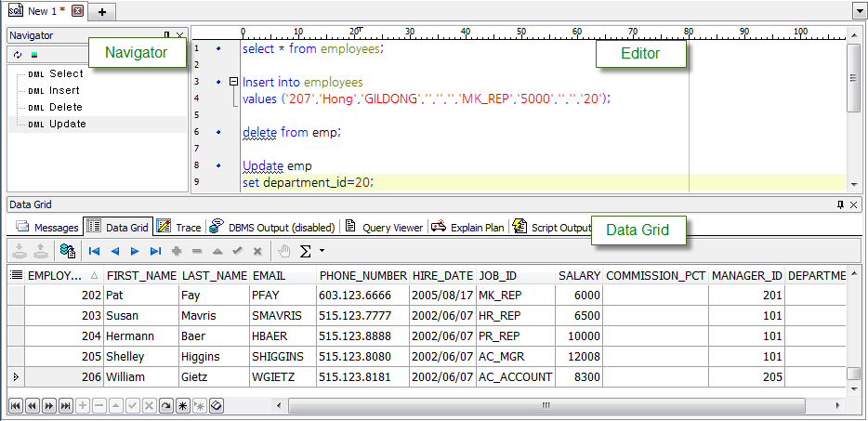The height and width of the screenshot is (421, 868).
Task: Add a new editor tab with plus button
Action: (101, 11)
